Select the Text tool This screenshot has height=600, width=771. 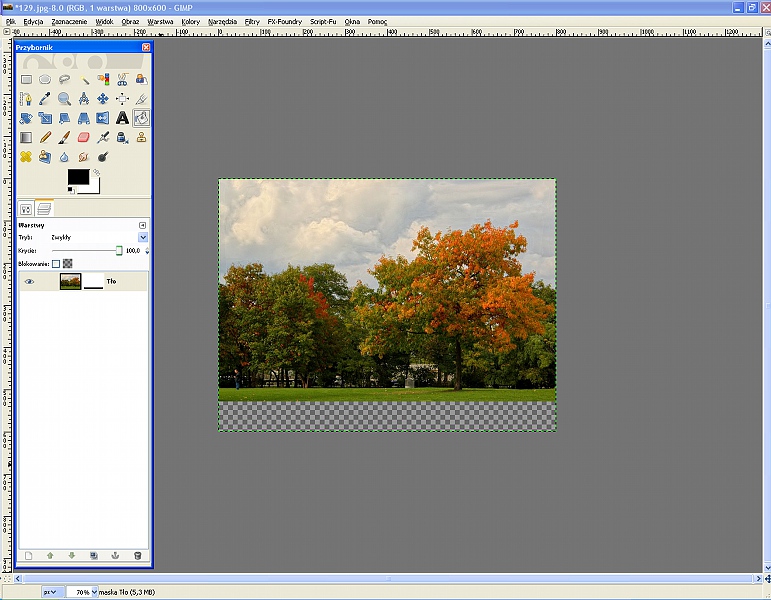pos(122,118)
